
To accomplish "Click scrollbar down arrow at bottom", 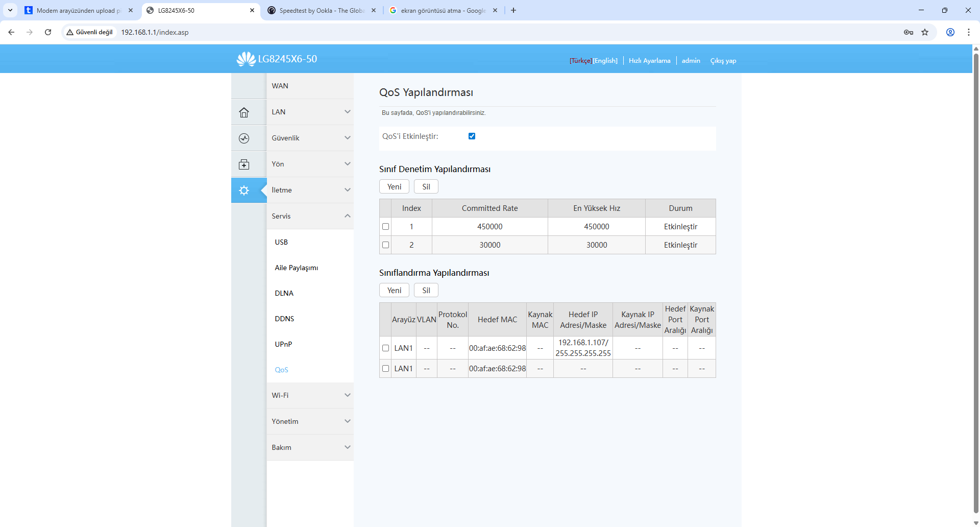I will (976, 523).
